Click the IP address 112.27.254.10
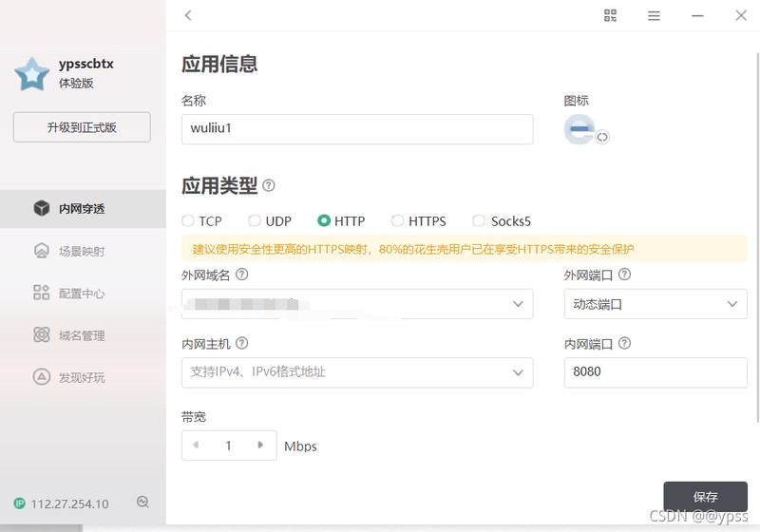The width and height of the screenshot is (760, 532). (69, 503)
